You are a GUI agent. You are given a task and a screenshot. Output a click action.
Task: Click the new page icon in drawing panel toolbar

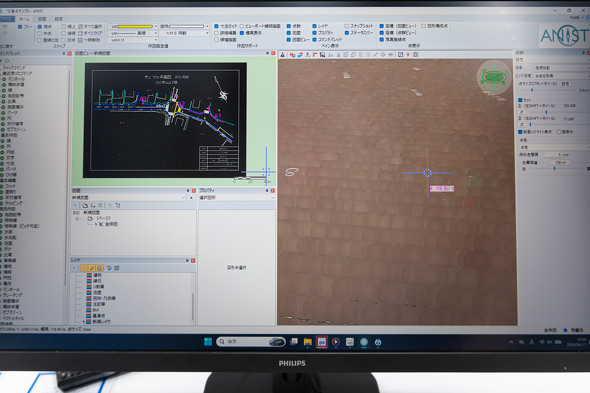[x=85, y=205]
